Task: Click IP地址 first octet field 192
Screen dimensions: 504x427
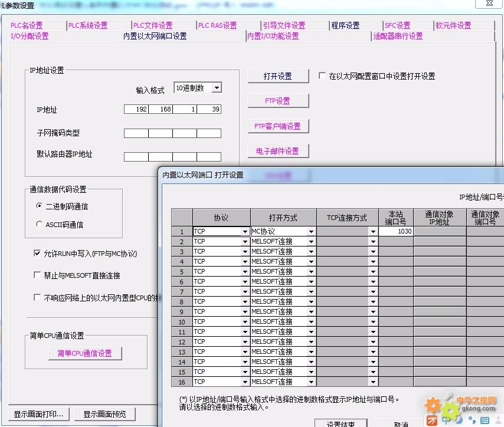Action: (x=136, y=109)
